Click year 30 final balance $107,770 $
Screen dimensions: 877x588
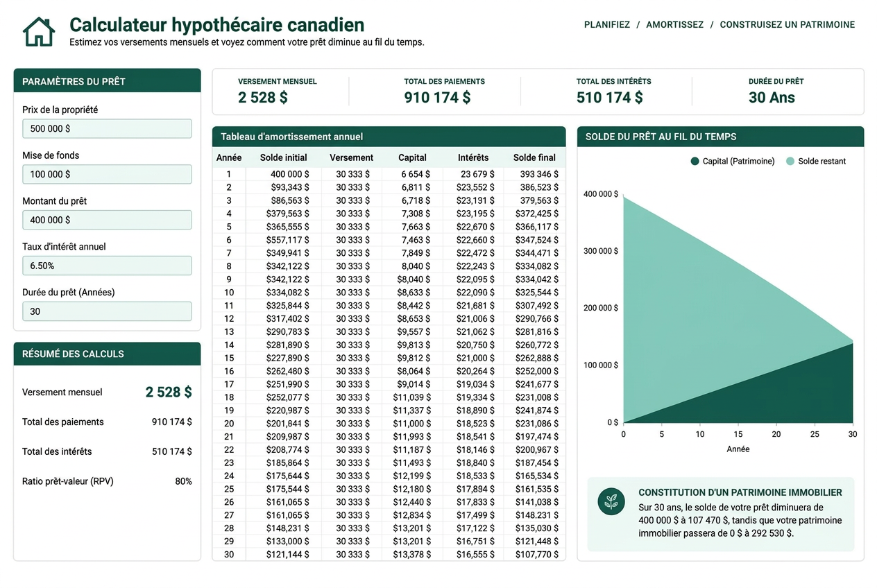[x=537, y=555]
